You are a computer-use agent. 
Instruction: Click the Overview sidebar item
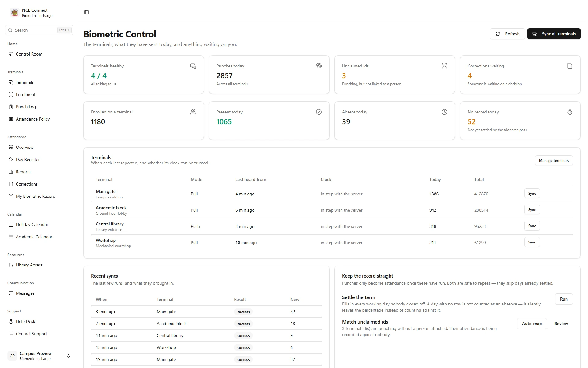pos(39,147)
